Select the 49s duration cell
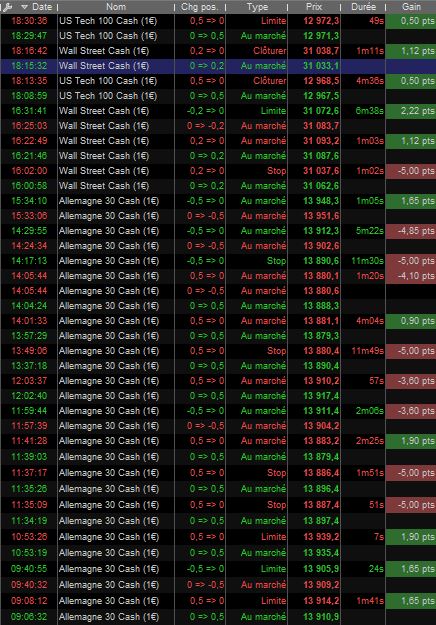Screen dimensions: 436x625 (376, 21)
